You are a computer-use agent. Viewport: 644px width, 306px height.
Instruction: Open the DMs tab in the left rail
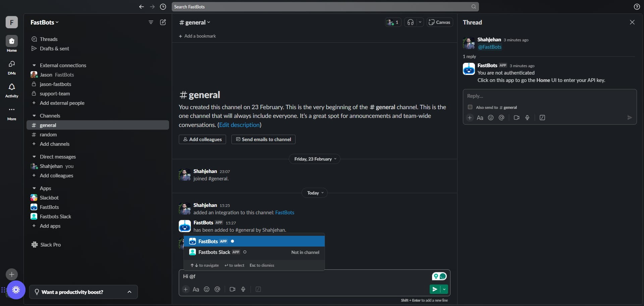point(12,67)
